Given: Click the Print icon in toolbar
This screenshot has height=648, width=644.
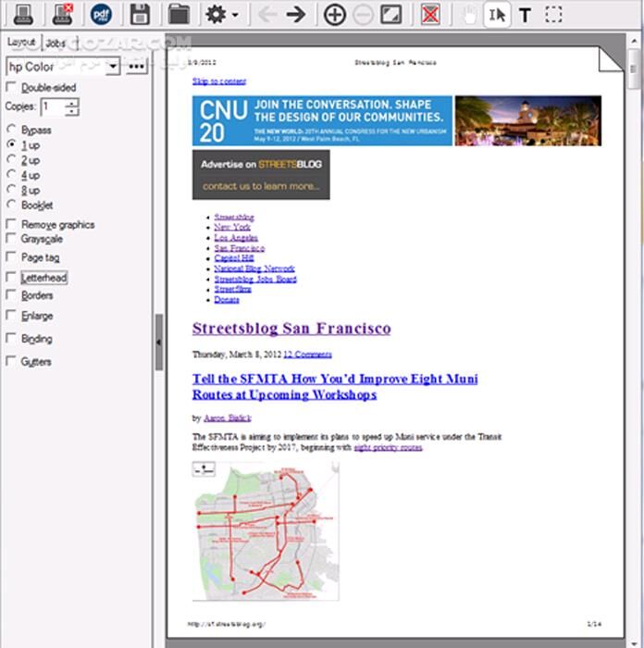Looking at the screenshot, I should point(21,14).
